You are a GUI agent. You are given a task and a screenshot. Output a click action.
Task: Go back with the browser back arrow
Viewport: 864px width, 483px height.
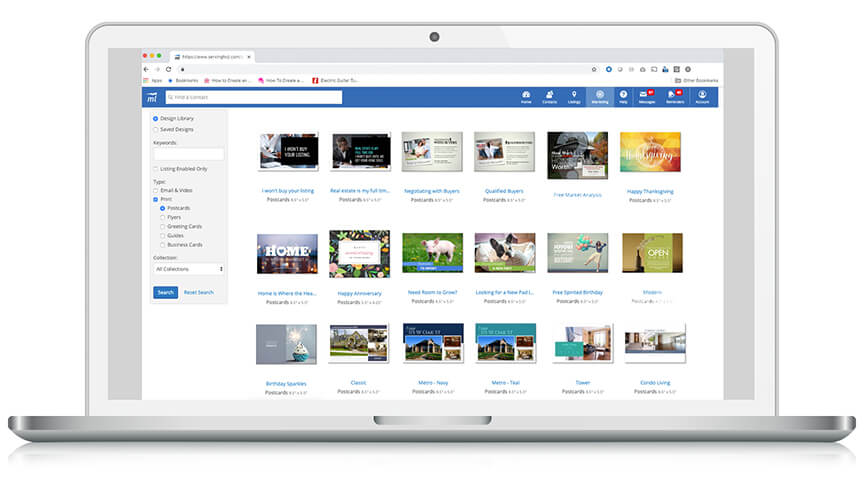click(146, 69)
